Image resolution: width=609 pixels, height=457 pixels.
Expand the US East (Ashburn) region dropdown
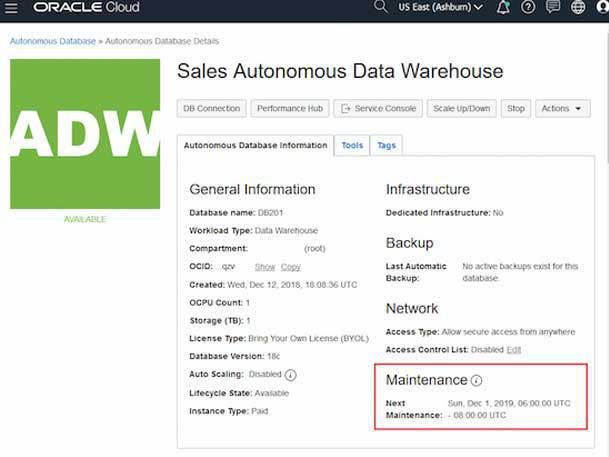coord(440,8)
